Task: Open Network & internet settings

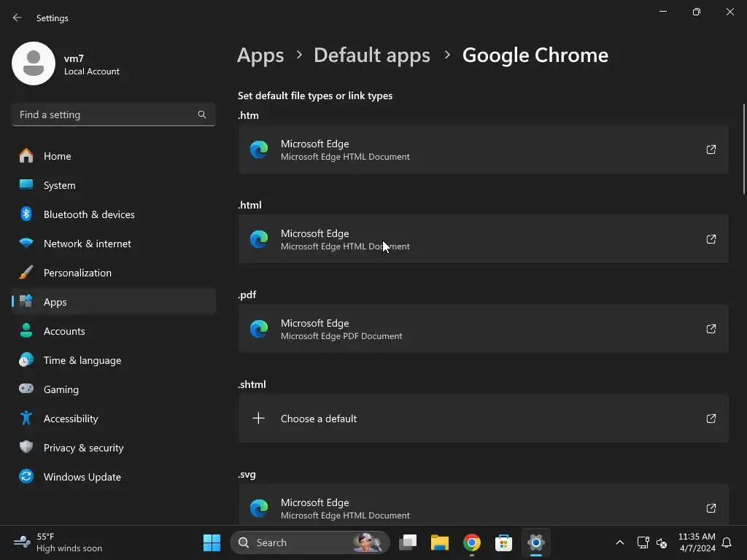Action: pyautogui.click(x=113, y=244)
